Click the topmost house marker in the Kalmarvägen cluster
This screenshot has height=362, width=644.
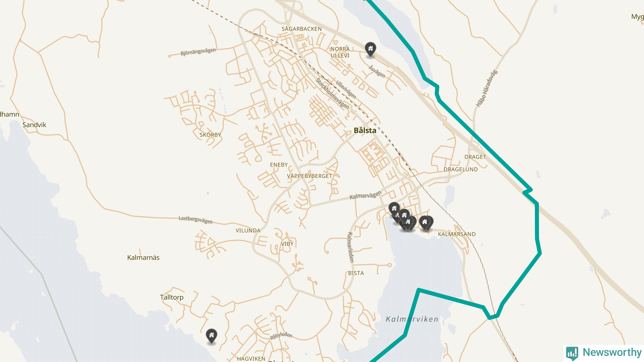[394, 209]
